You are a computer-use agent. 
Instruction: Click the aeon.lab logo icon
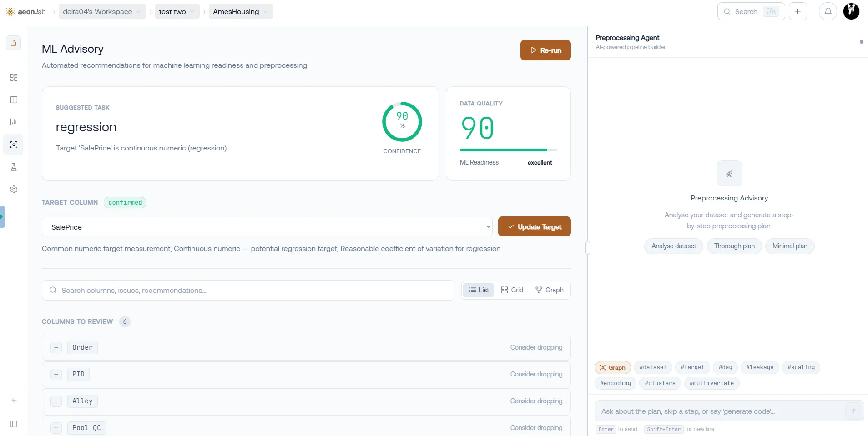coord(10,12)
